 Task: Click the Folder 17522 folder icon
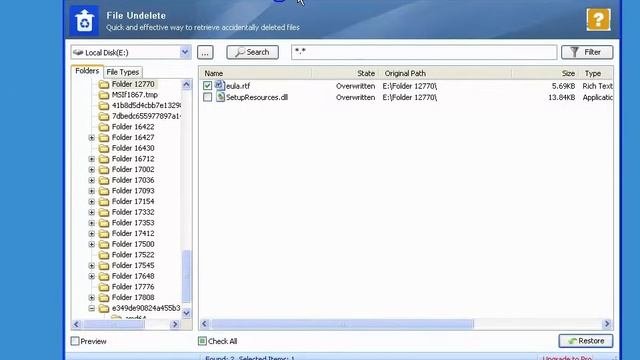[x=104, y=255]
